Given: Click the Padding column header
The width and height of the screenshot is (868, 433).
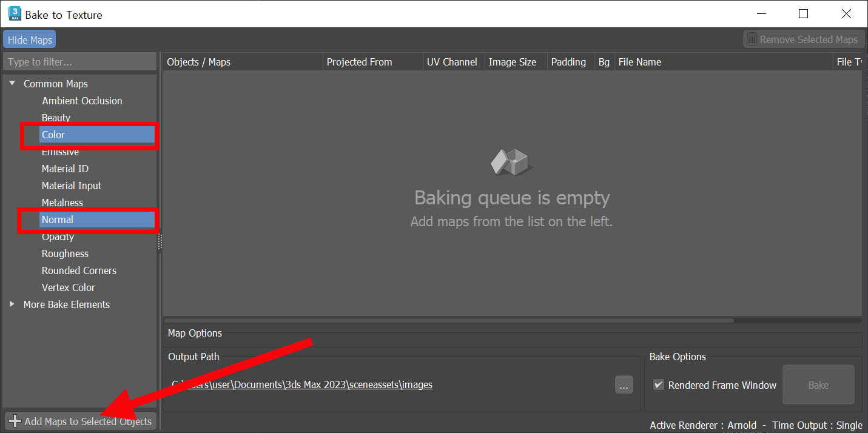Looking at the screenshot, I should [570, 62].
